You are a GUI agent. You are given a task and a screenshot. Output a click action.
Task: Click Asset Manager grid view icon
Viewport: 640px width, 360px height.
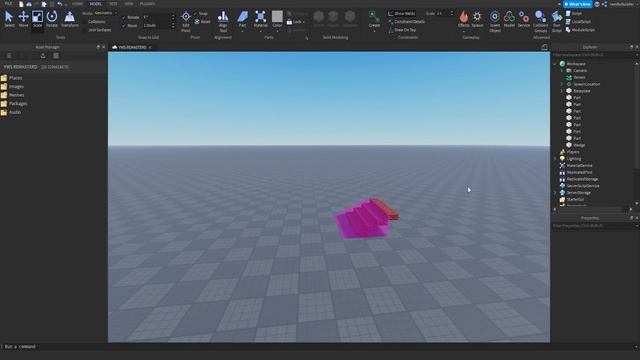pyautogui.click(x=56, y=56)
